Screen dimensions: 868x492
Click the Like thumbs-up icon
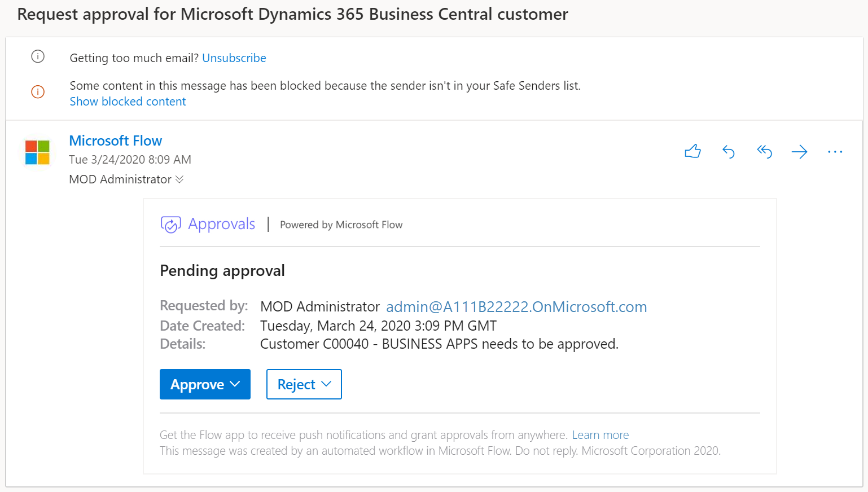pyautogui.click(x=692, y=151)
